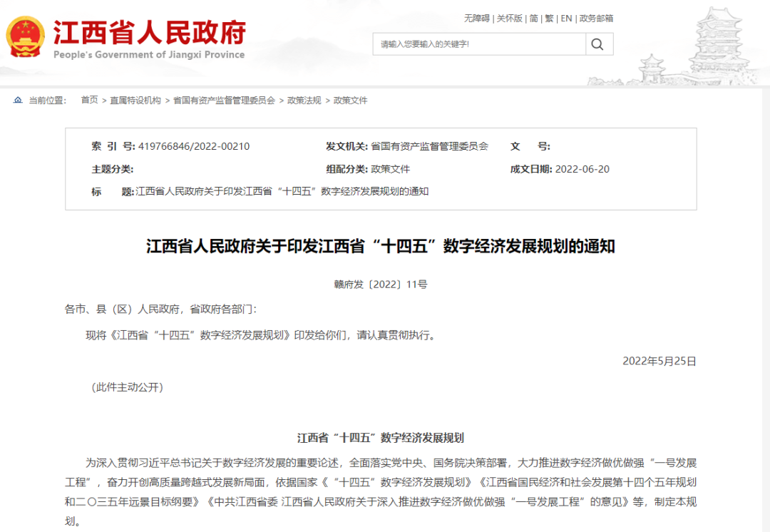Click the 主题分类 label
The height and width of the screenshot is (532, 770).
coord(113,169)
